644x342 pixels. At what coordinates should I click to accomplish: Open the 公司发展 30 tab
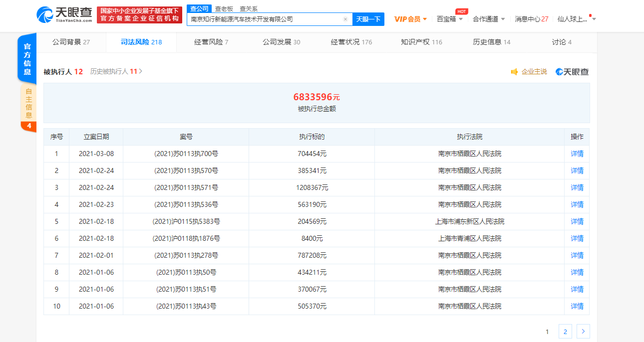[x=282, y=42]
